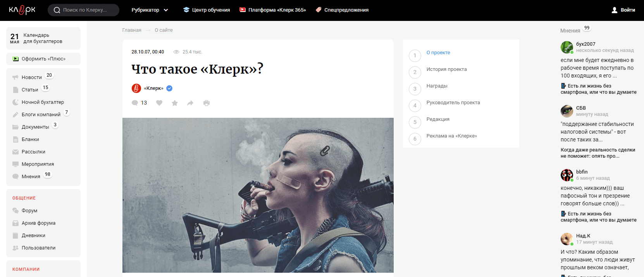Open topic Когда даже реальность сделки не поможет
Viewport: 644px width, 277px height.
(x=598, y=153)
